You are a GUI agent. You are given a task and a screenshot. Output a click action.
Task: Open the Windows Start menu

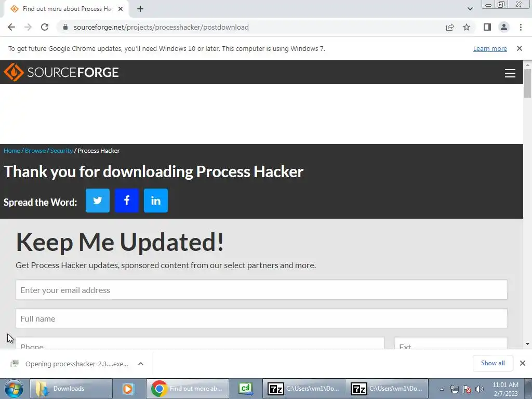click(14, 389)
